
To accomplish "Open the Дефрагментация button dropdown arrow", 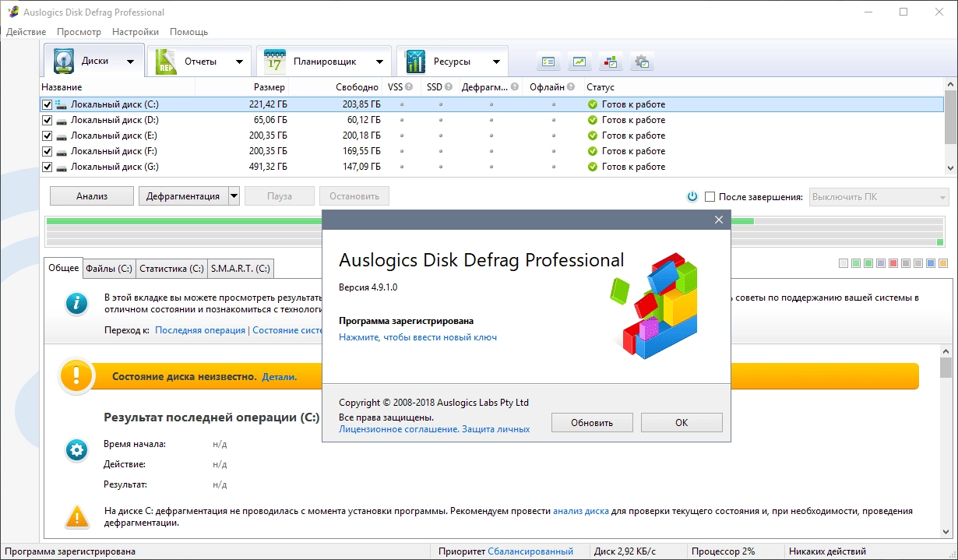I will (234, 196).
